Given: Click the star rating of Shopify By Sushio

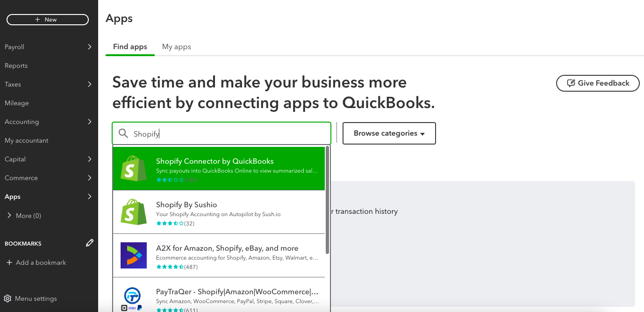Looking at the screenshot, I should (x=170, y=224).
